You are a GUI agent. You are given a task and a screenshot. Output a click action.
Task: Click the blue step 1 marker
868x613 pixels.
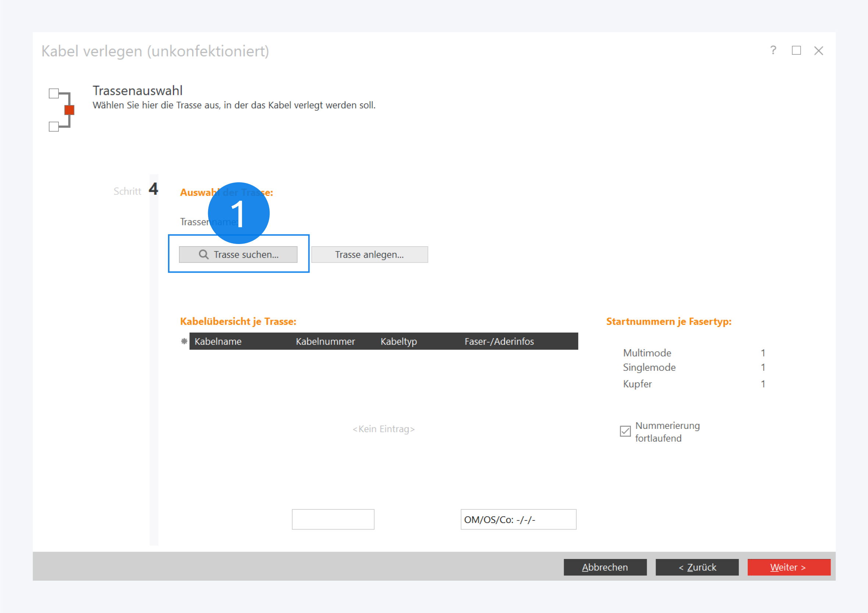point(239,213)
